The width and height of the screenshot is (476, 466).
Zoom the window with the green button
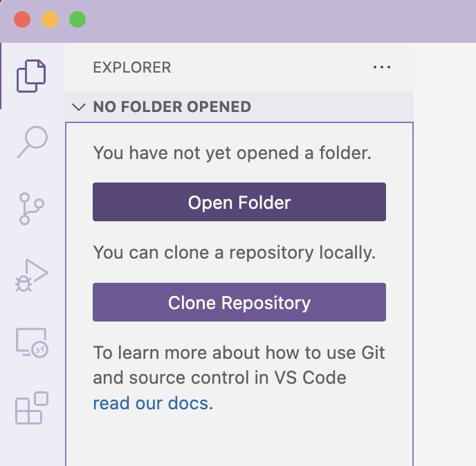77,19
